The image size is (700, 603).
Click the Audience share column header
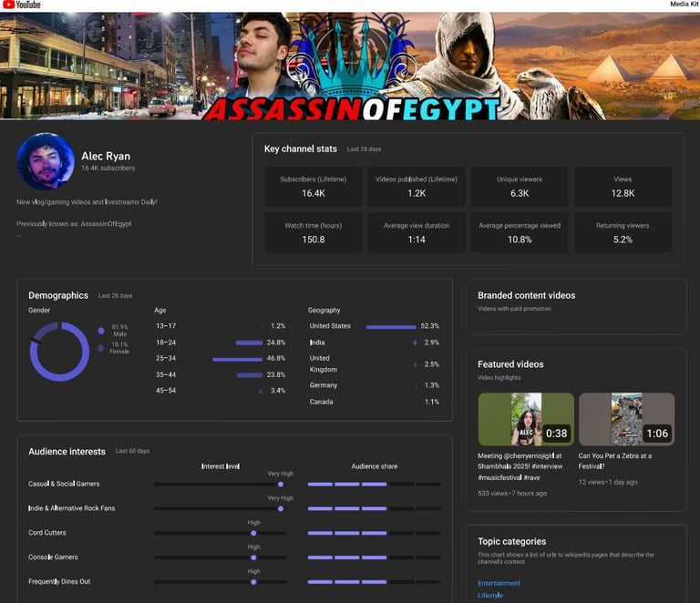374,466
